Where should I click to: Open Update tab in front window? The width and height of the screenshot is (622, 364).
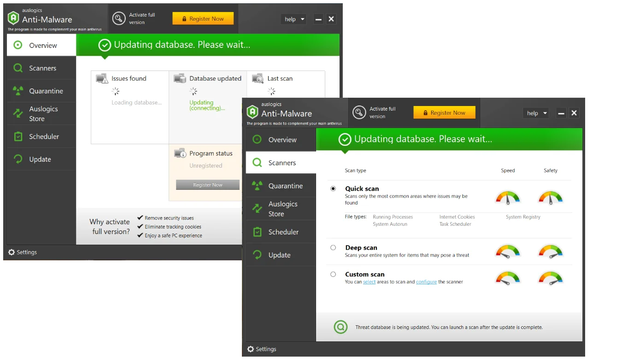[x=281, y=255]
